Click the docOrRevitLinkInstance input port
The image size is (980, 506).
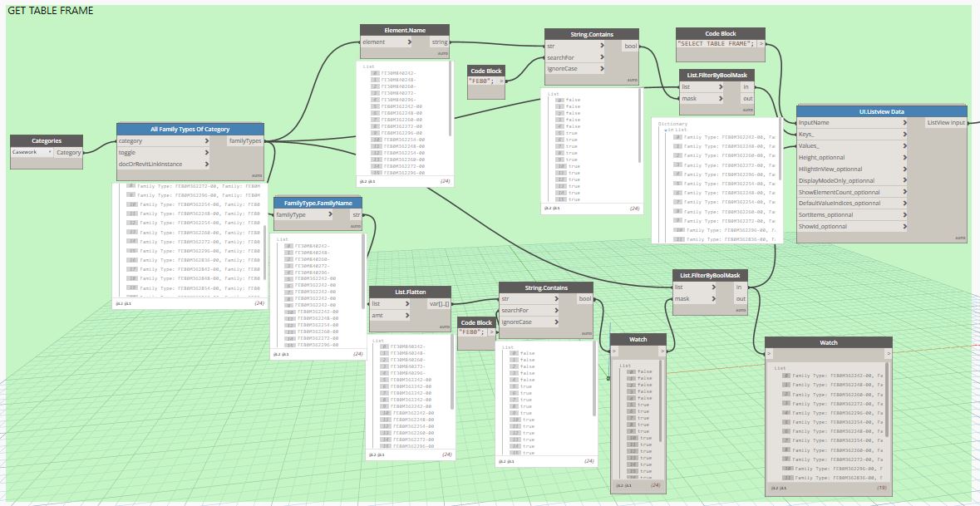click(x=164, y=164)
